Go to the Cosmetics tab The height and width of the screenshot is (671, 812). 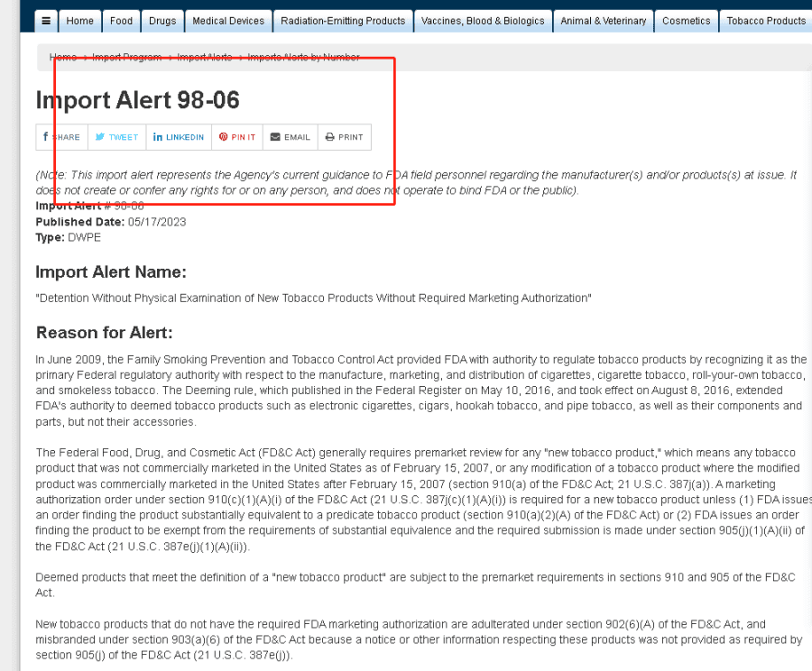686,21
